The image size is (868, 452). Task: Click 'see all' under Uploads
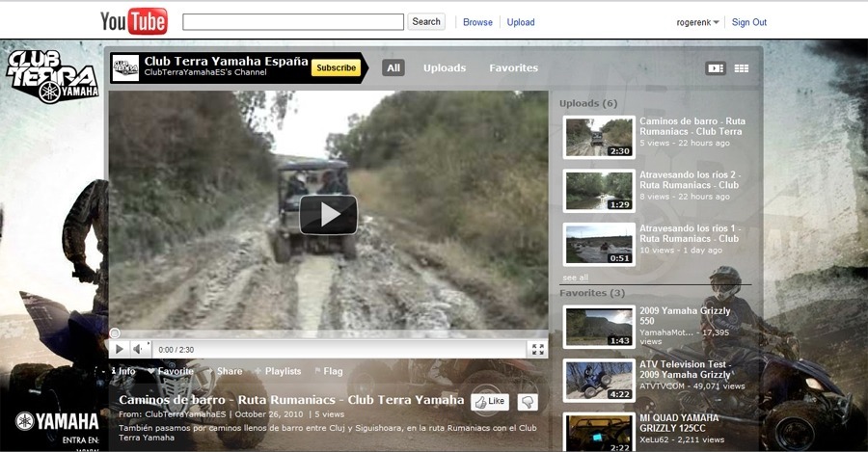pyautogui.click(x=575, y=278)
